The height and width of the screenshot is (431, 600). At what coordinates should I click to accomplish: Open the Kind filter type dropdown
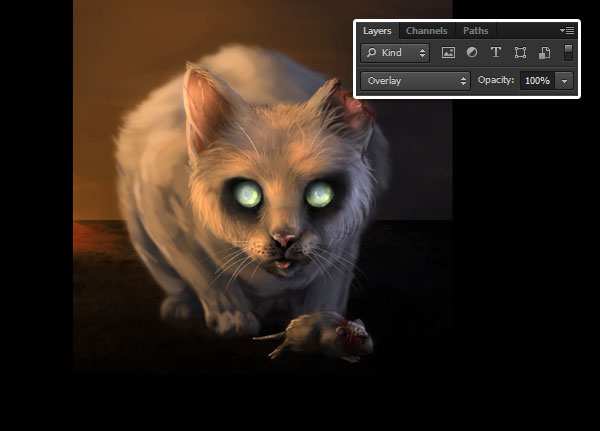pyautogui.click(x=395, y=52)
